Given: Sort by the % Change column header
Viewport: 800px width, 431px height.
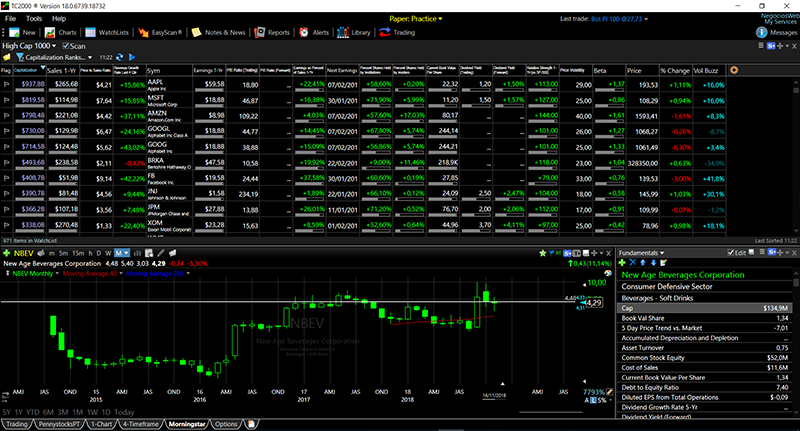Looking at the screenshot, I should [674, 71].
